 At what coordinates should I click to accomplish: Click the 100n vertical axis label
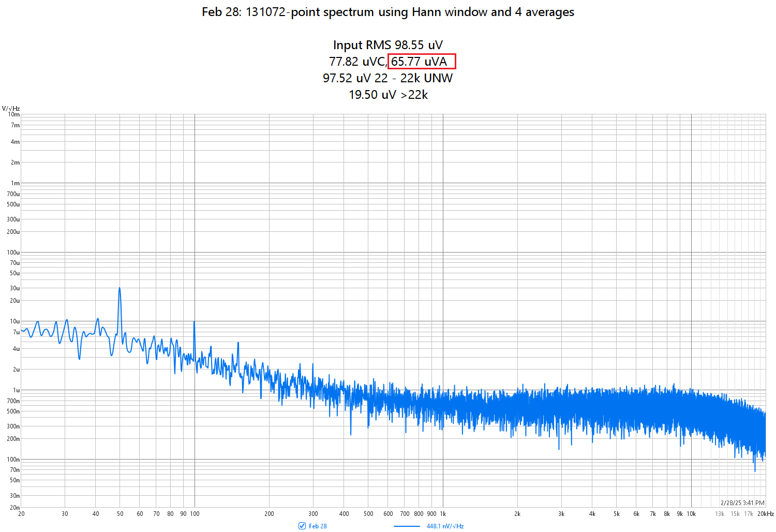13,460
